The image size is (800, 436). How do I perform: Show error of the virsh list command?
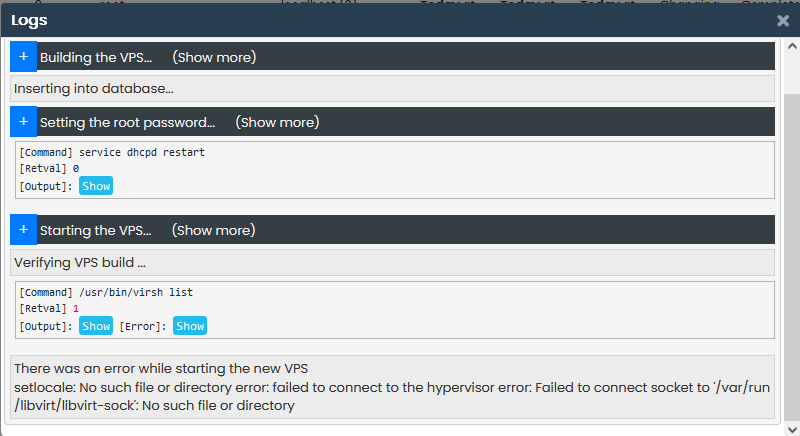[190, 326]
